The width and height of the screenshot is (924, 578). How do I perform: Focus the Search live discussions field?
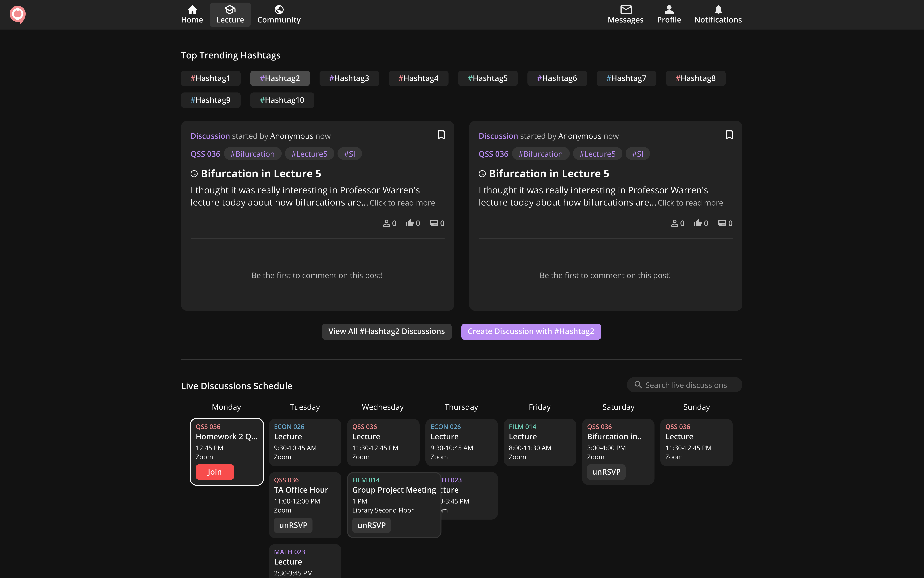click(x=685, y=385)
